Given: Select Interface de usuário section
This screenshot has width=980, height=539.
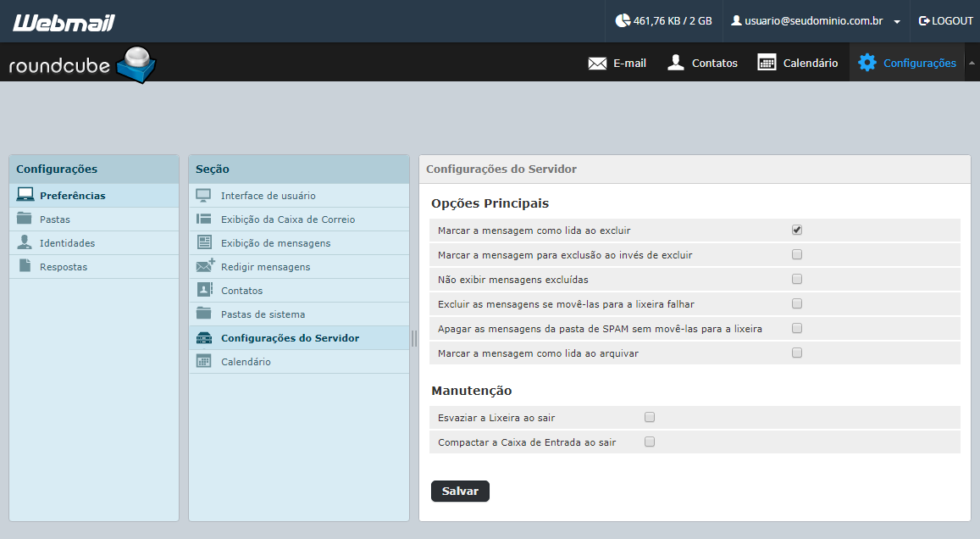Looking at the screenshot, I should [299, 195].
